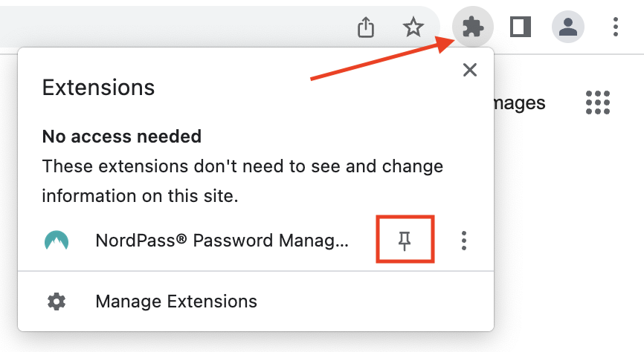The image size is (644, 352).
Task: Toggle the browser side panel icon
Action: point(520,28)
